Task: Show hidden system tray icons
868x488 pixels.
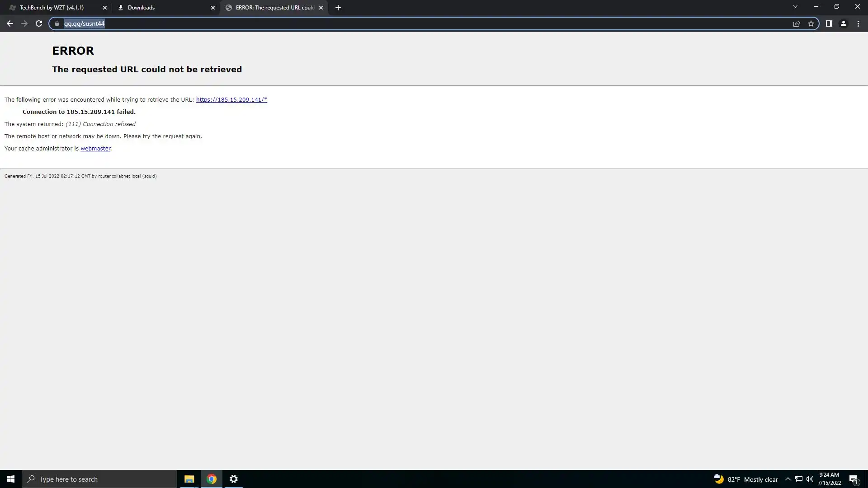Action: (788, 479)
